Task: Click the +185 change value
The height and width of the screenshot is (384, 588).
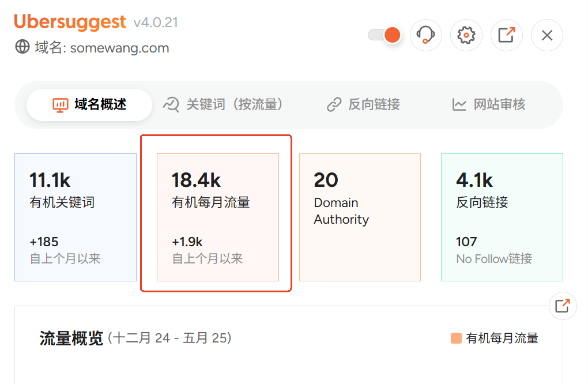Action: [x=44, y=242]
